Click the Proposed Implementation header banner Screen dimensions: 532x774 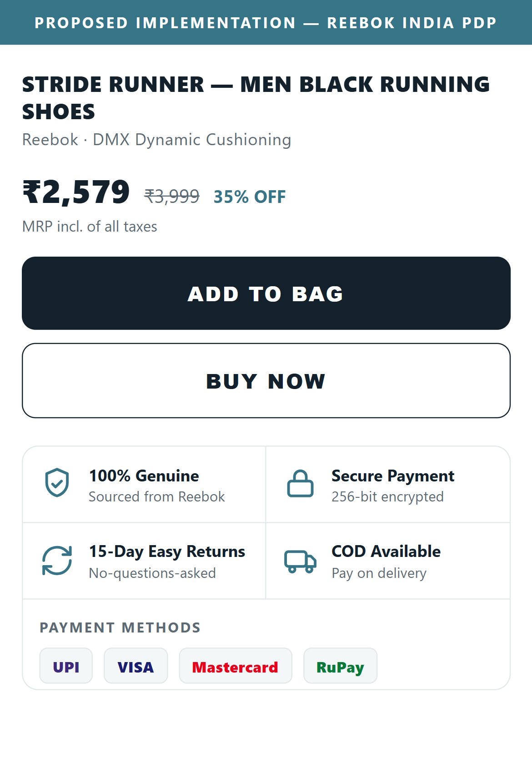[x=266, y=22]
